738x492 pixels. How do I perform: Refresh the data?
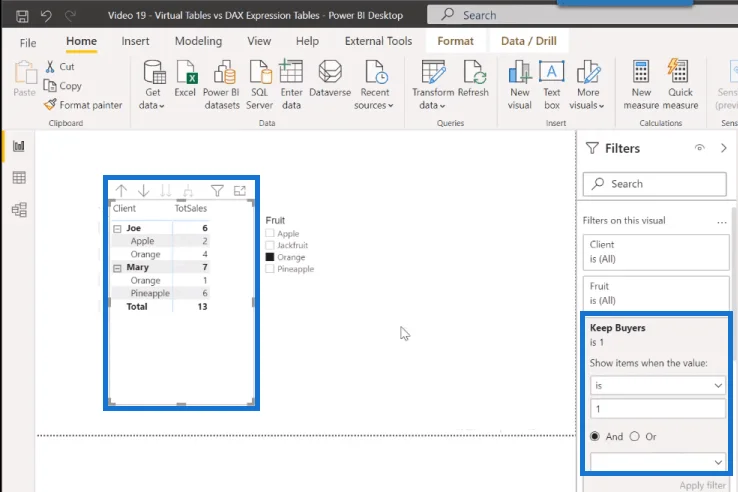pyautogui.click(x=473, y=79)
